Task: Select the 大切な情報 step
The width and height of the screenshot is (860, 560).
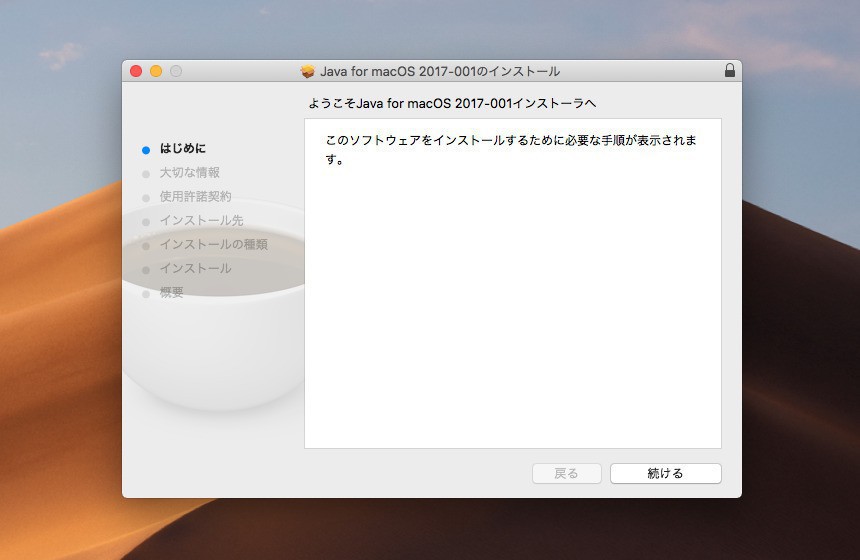Action: point(190,172)
